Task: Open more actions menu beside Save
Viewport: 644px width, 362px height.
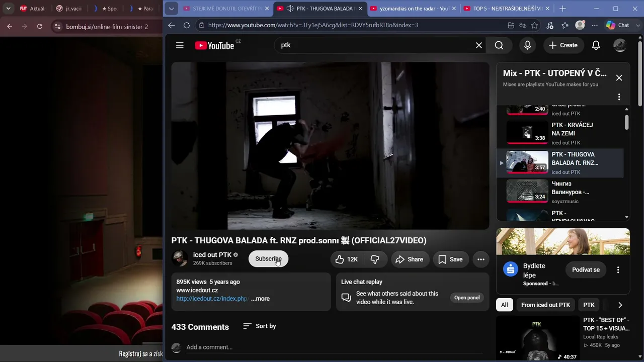Action: 481,259
